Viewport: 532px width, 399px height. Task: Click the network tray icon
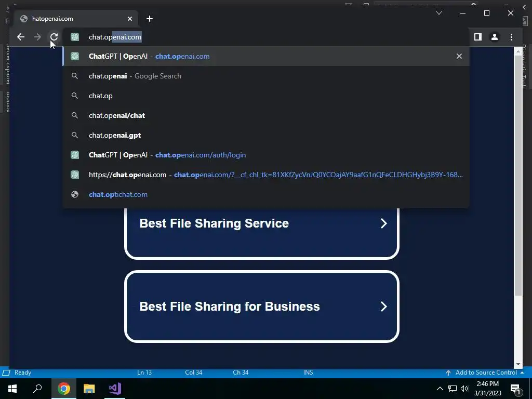coord(453,389)
